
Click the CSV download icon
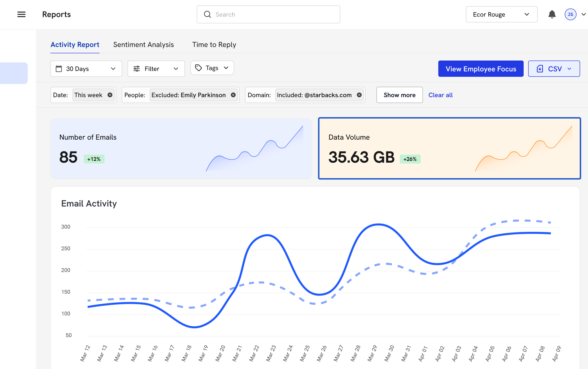pyautogui.click(x=540, y=69)
